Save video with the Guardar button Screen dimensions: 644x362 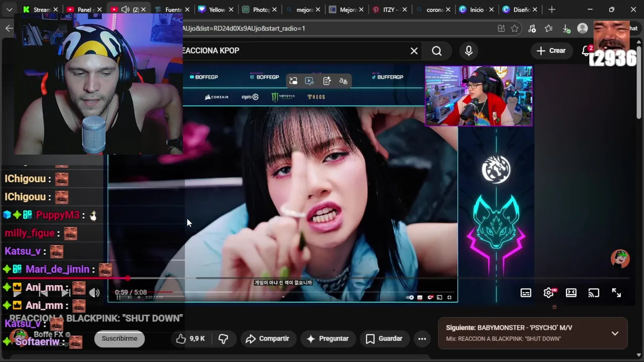coord(384,339)
